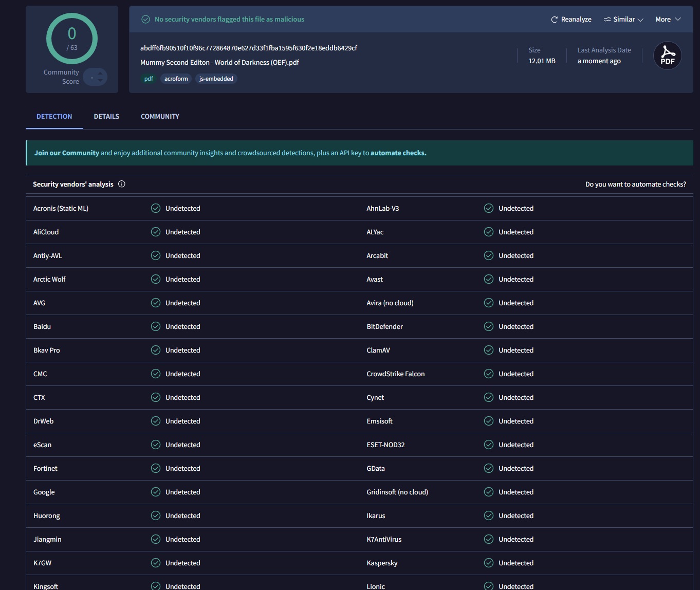Click Do you want to automate checks?
Viewport: 700px width, 590px height.
coord(636,184)
